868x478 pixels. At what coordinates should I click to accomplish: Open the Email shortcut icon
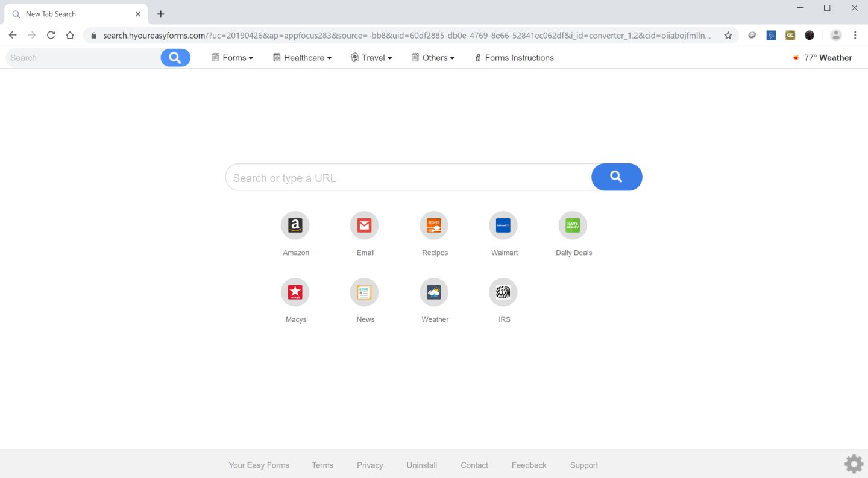(364, 225)
